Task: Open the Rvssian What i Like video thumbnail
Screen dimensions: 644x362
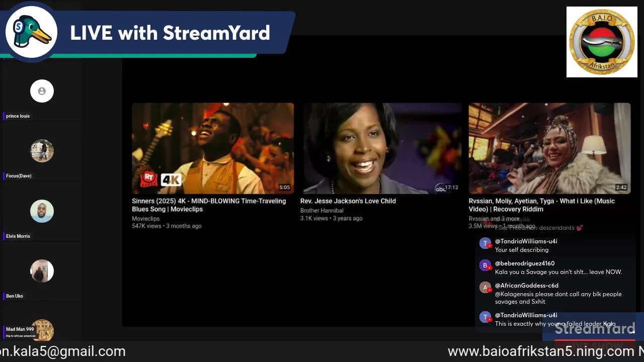Action: click(x=549, y=148)
